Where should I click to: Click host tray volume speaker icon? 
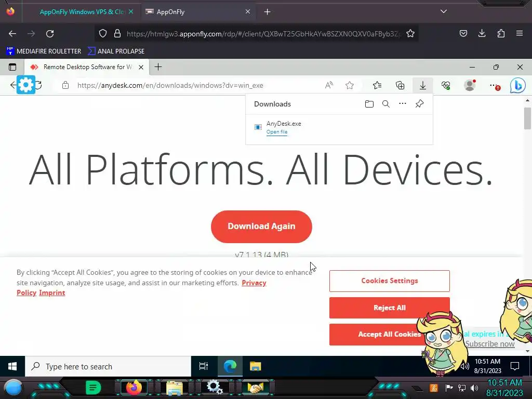[474, 388]
